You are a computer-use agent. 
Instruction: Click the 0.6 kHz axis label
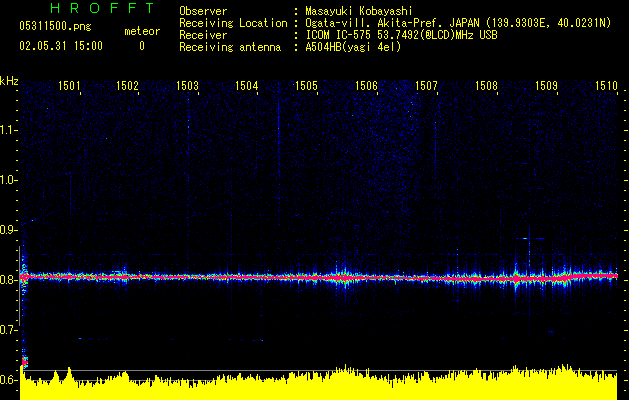point(8,380)
